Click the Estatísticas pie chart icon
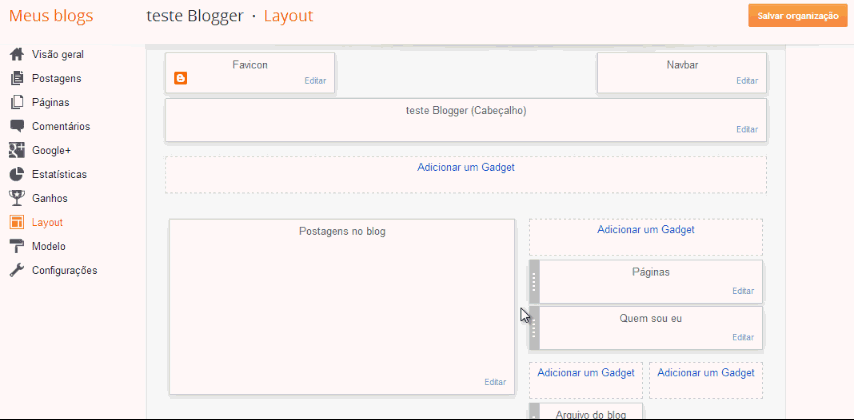Viewport: 854px width, 420px height. click(x=17, y=174)
